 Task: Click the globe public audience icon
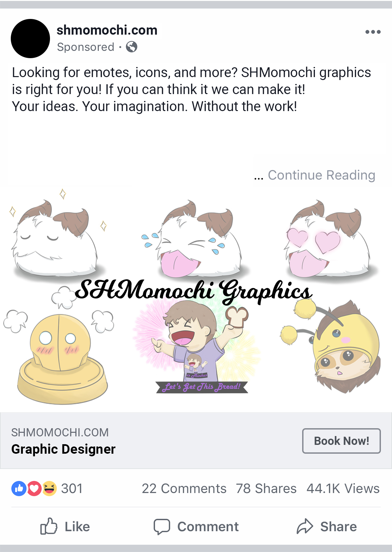point(132,47)
